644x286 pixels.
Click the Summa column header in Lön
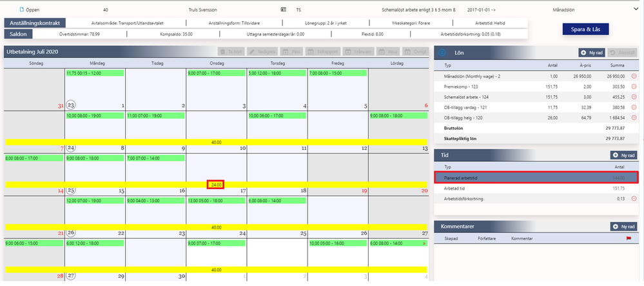(618, 65)
